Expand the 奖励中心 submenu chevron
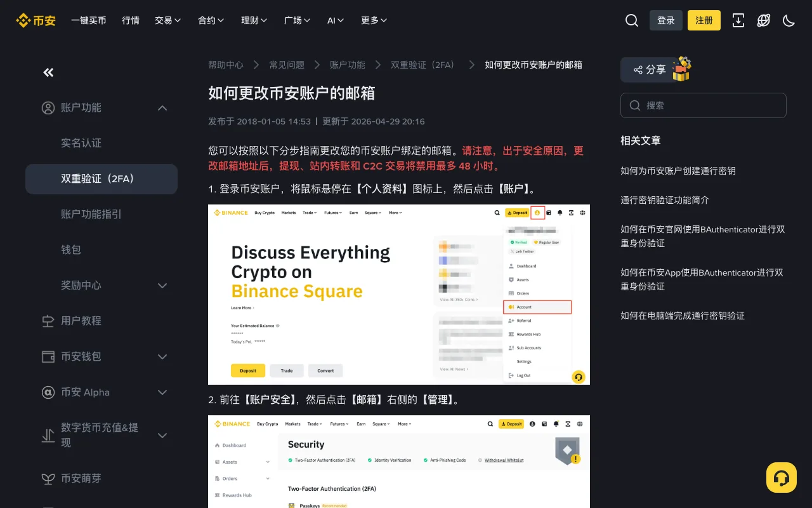This screenshot has height=508, width=812. pyautogui.click(x=162, y=286)
